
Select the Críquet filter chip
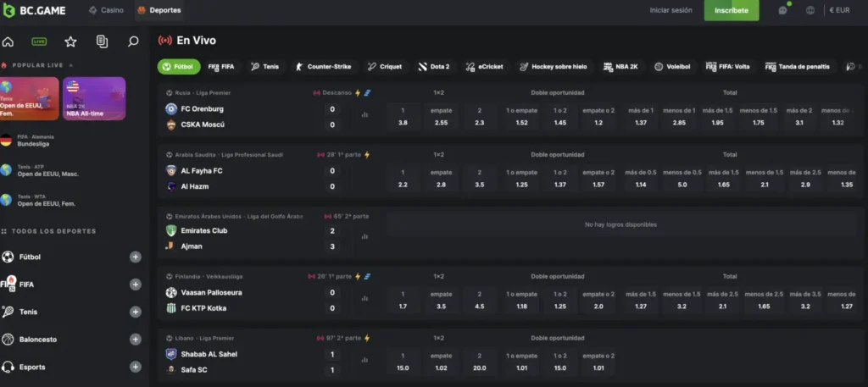coord(386,67)
